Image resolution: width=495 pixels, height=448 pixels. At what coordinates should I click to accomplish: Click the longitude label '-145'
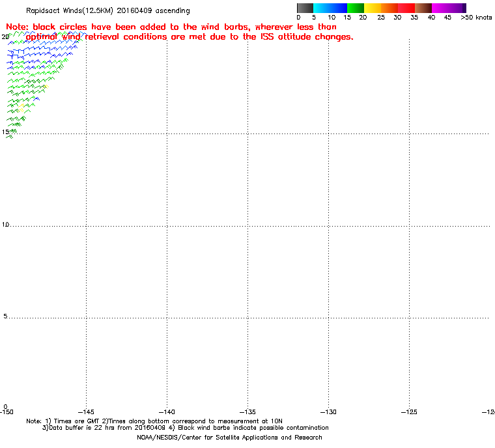tap(86, 412)
